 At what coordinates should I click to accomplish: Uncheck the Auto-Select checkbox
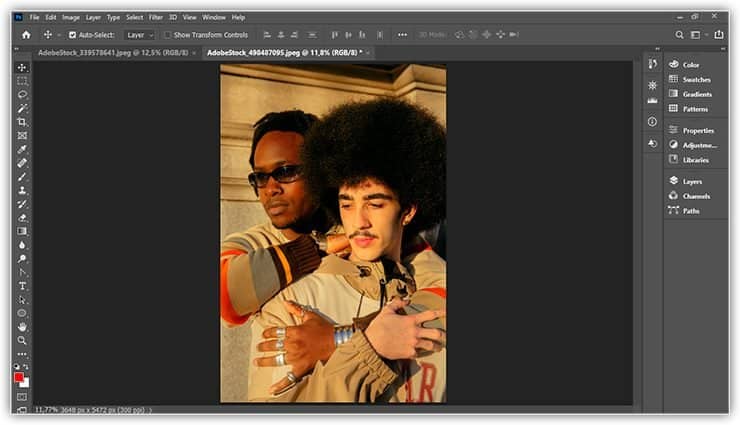(72, 35)
